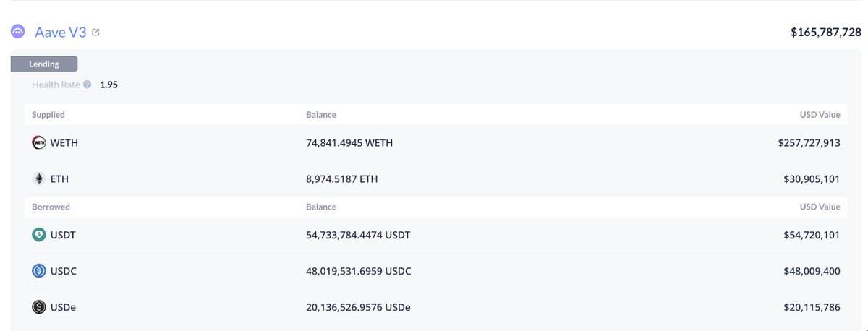The image size is (868, 331).
Task: Select the Lending tab label
Action: pos(44,64)
